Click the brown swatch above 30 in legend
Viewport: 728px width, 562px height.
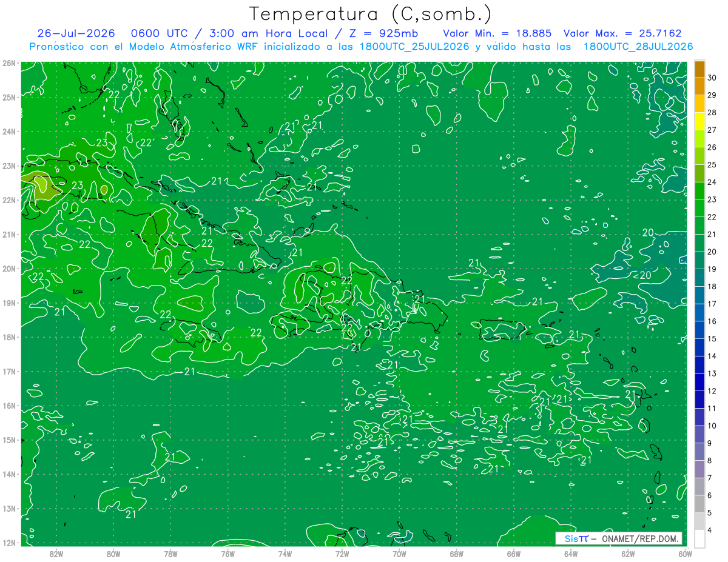(699, 69)
